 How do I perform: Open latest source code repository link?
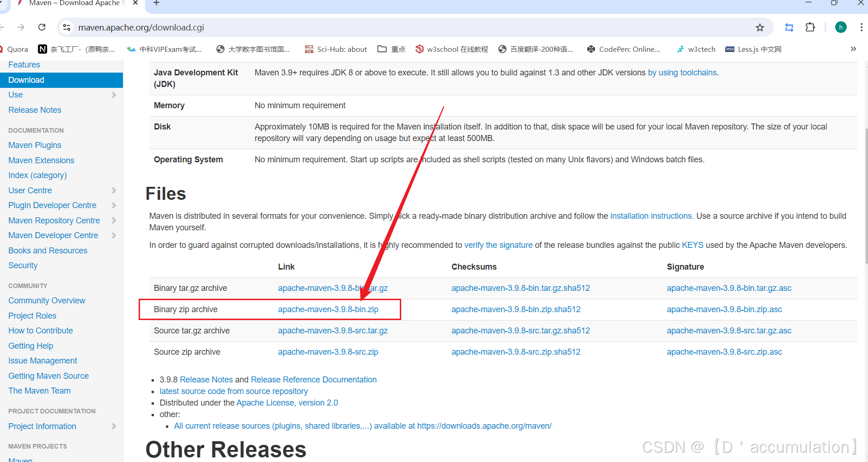coord(233,391)
